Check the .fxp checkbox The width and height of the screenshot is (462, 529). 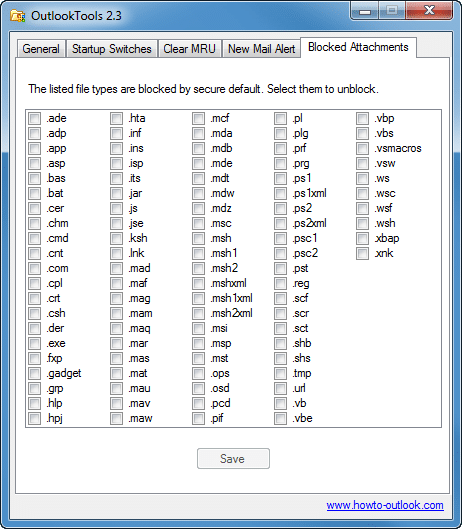pos(34,358)
